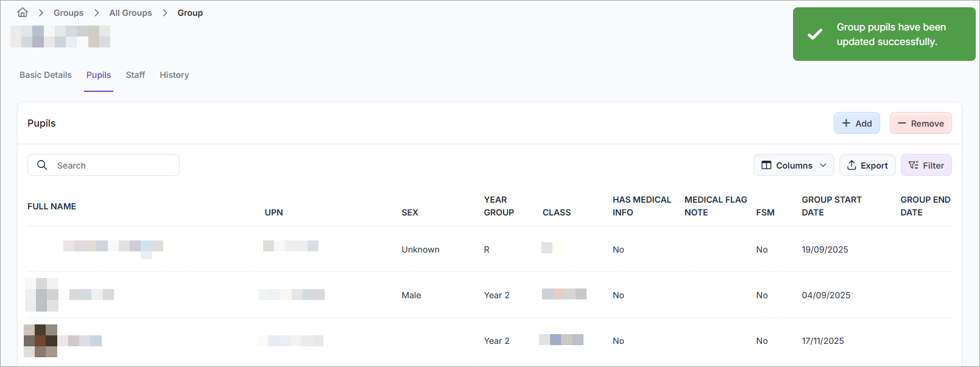Navigate to All Groups breadcrumb
This screenshot has width=980, height=367.
pyautogui.click(x=130, y=13)
